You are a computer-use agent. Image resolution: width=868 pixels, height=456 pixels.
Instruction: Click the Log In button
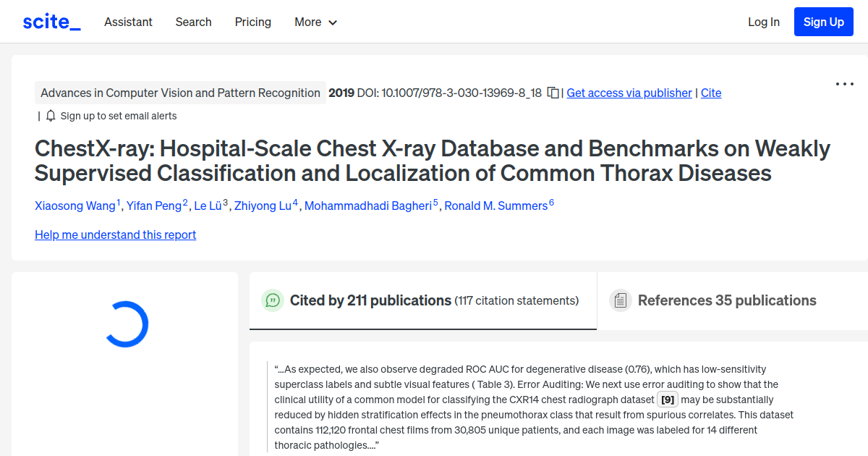click(x=763, y=22)
